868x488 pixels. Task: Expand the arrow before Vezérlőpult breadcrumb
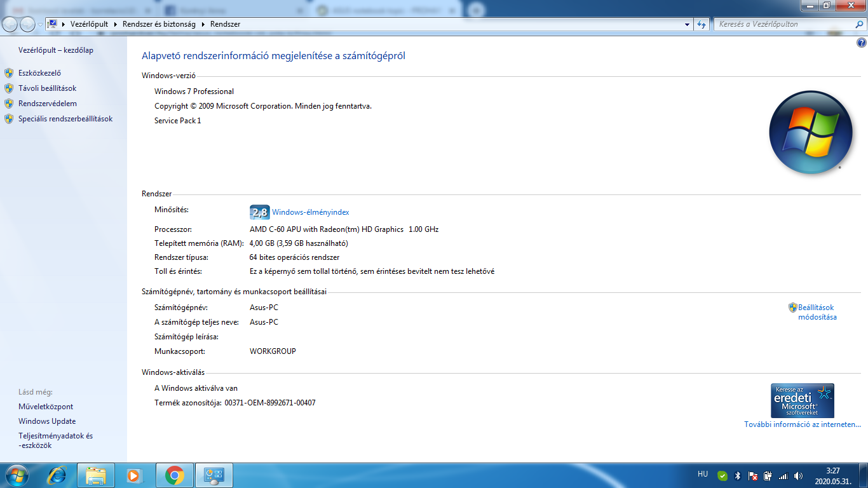[64, 24]
